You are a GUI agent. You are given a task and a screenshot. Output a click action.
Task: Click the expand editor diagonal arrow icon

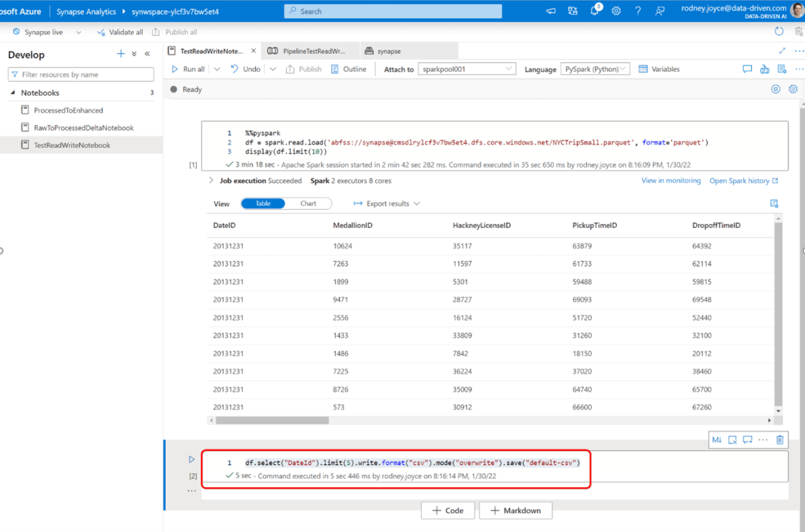point(782,51)
